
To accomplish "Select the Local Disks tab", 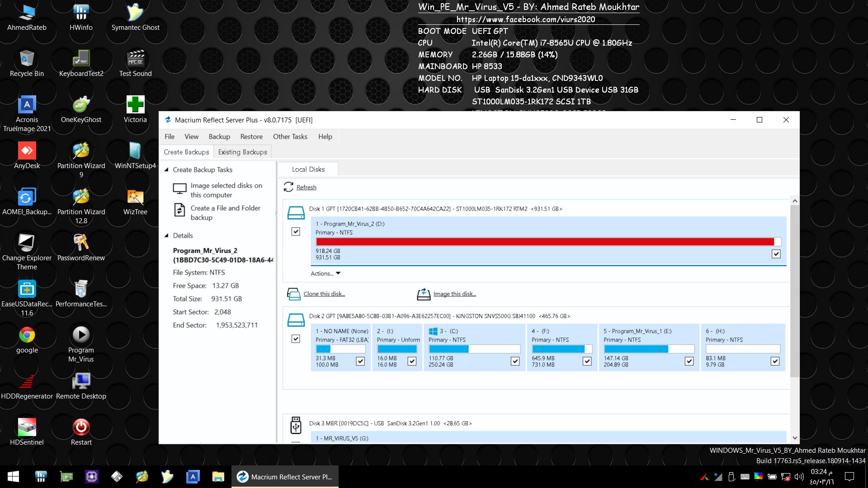I will point(308,169).
